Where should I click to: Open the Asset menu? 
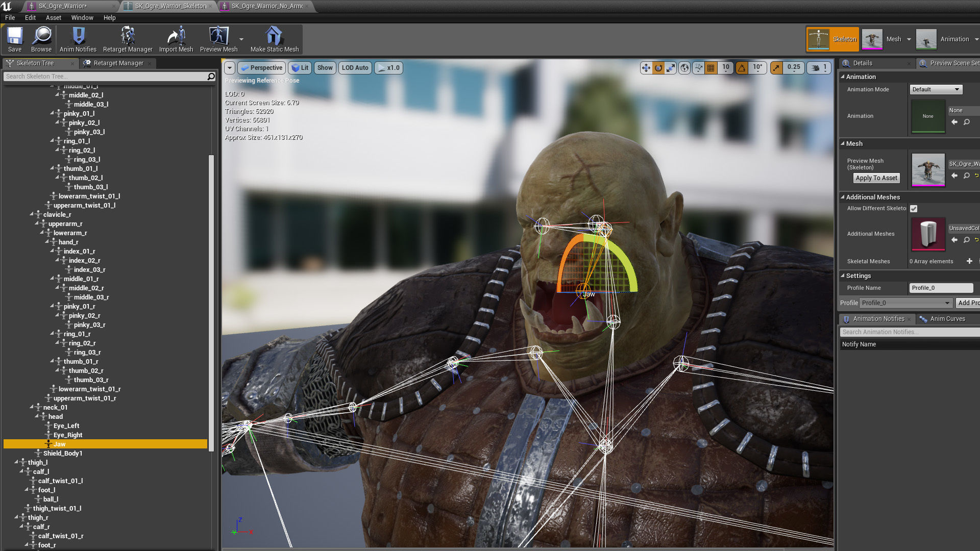(53, 17)
